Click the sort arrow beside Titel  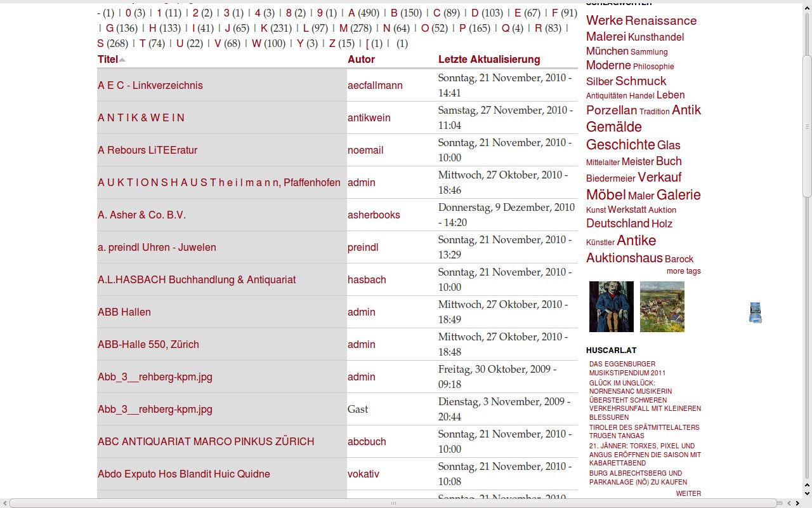[x=122, y=60]
